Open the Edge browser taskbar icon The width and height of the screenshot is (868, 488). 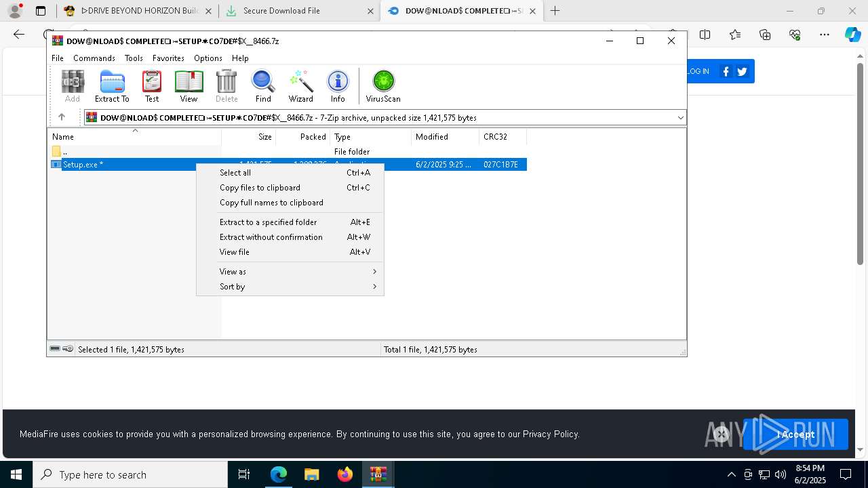(279, 474)
